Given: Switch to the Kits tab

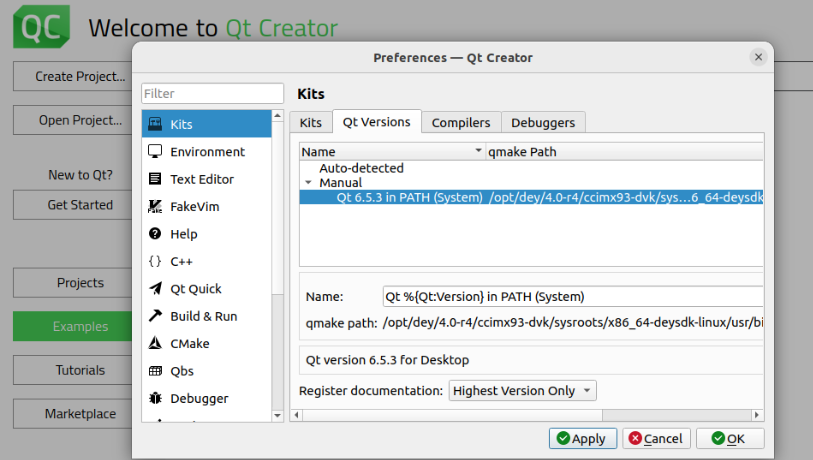Looking at the screenshot, I should (311, 122).
